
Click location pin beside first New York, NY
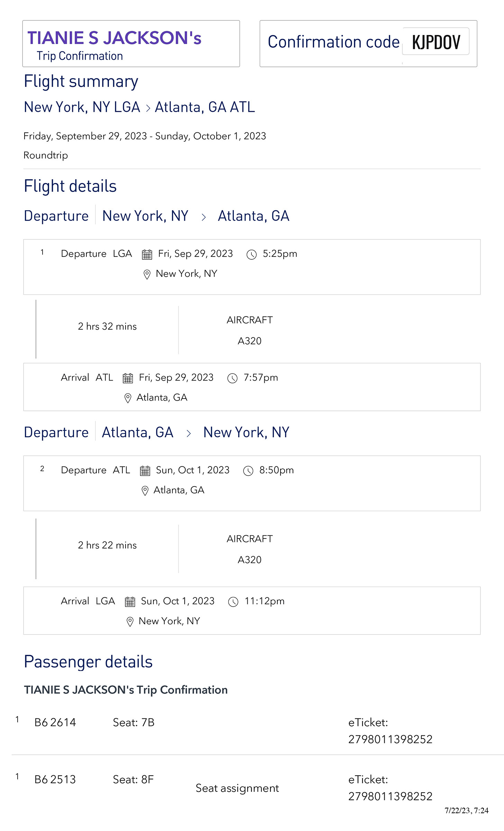[x=147, y=274]
